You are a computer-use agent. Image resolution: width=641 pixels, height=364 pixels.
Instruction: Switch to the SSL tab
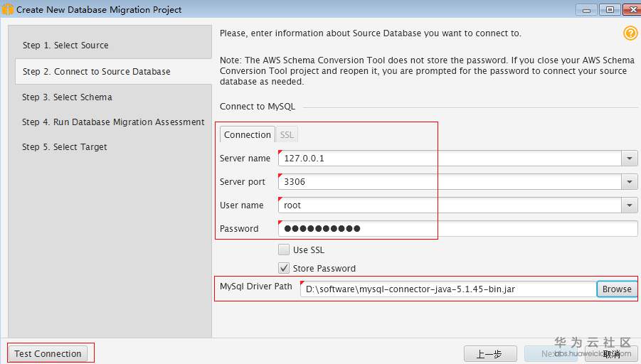(x=286, y=134)
